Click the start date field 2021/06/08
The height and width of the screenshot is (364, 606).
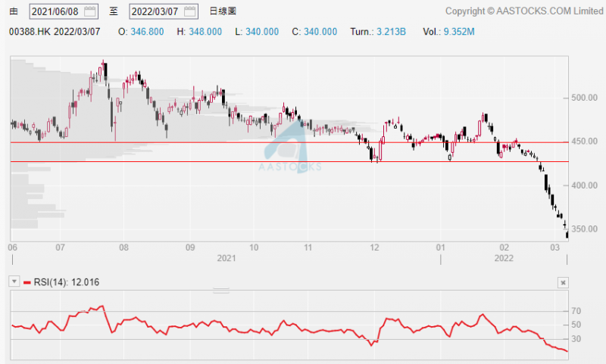pos(55,11)
